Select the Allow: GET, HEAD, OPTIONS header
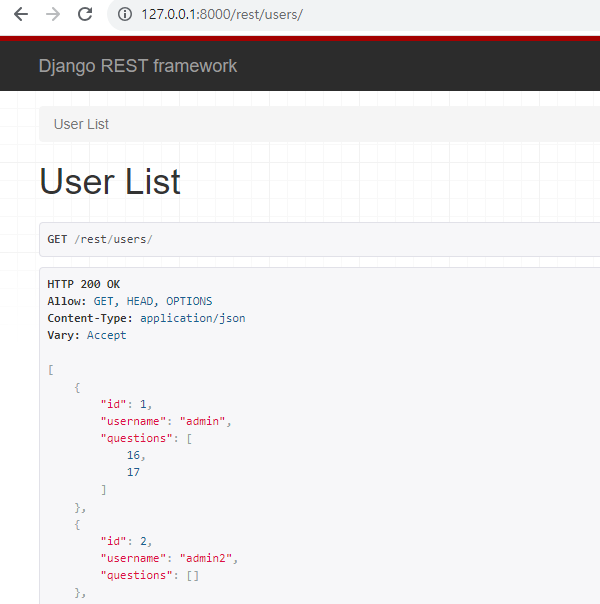 (x=130, y=301)
